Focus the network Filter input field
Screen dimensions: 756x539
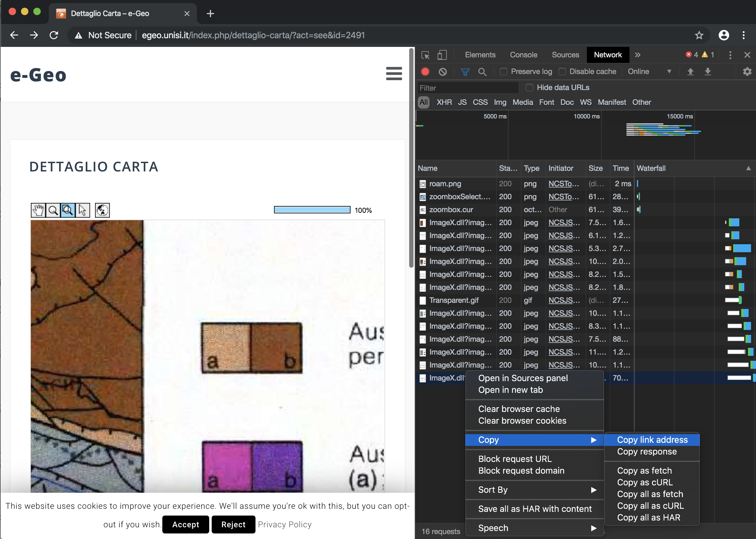(x=468, y=88)
